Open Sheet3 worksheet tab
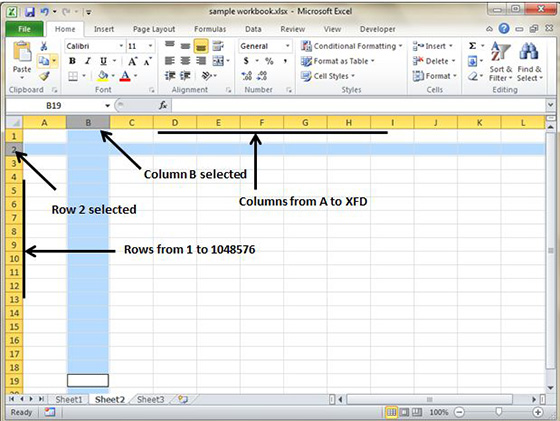This screenshot has height=421, width=560. tap(150, 399)
